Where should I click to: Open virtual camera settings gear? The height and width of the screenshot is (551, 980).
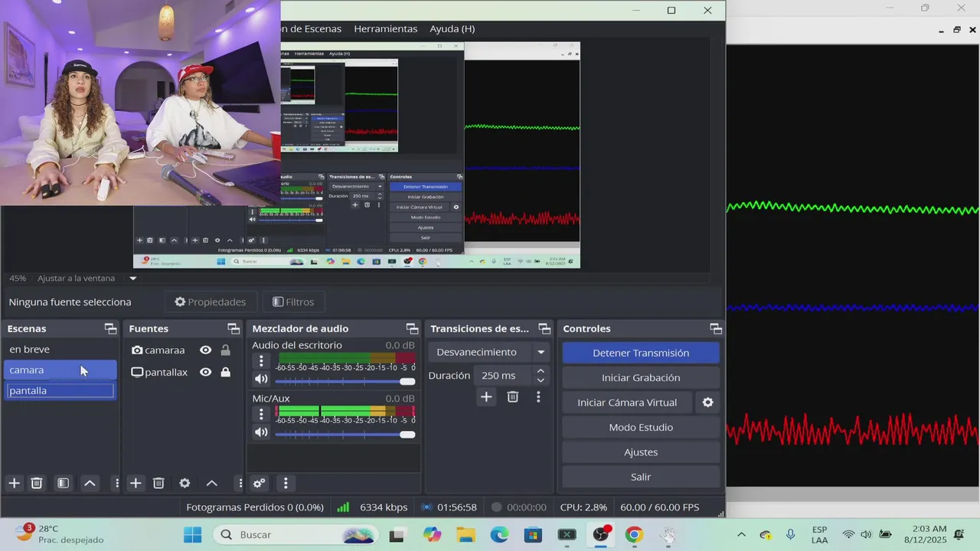707,403
